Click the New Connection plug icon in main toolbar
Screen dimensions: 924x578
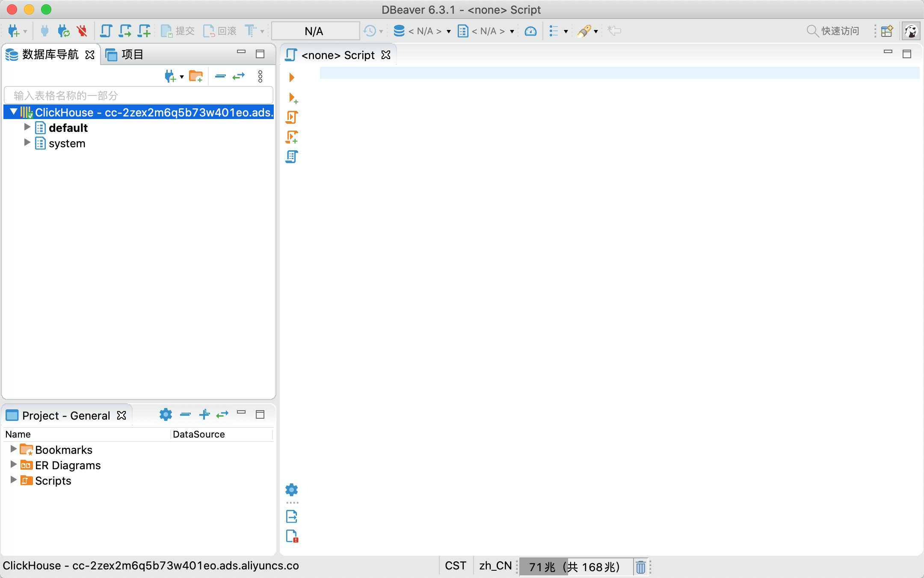pos(14,31)
